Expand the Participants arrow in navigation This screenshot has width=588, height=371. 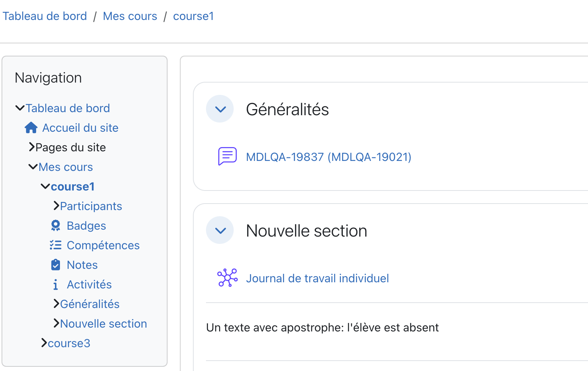(x=56, y=206)
